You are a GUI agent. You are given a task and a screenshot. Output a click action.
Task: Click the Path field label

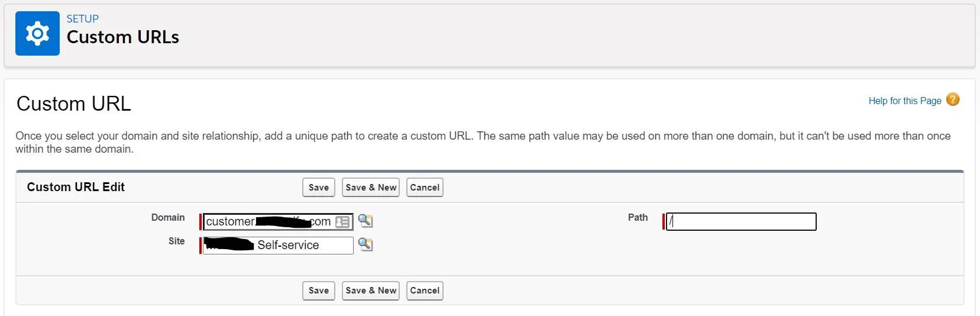[x=638, y=218]
